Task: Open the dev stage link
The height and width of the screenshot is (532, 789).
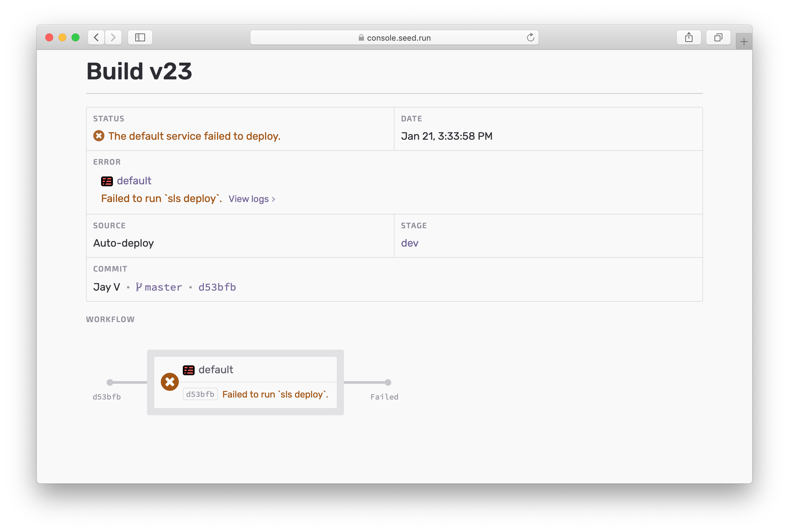Action: point(410,243)
